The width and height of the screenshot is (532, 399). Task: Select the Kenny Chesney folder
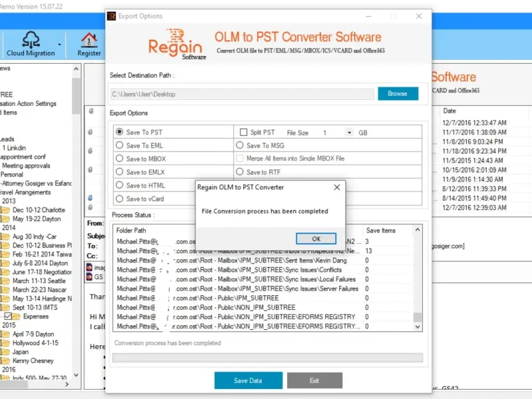(x=33, y=360)
